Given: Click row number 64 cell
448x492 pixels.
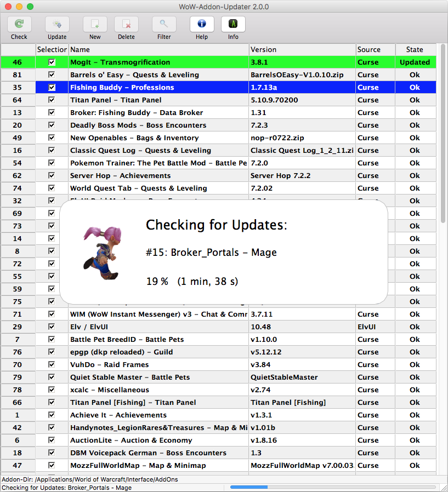Looking at the screenshot, I should pyautogui.click(x=18, y=100).
